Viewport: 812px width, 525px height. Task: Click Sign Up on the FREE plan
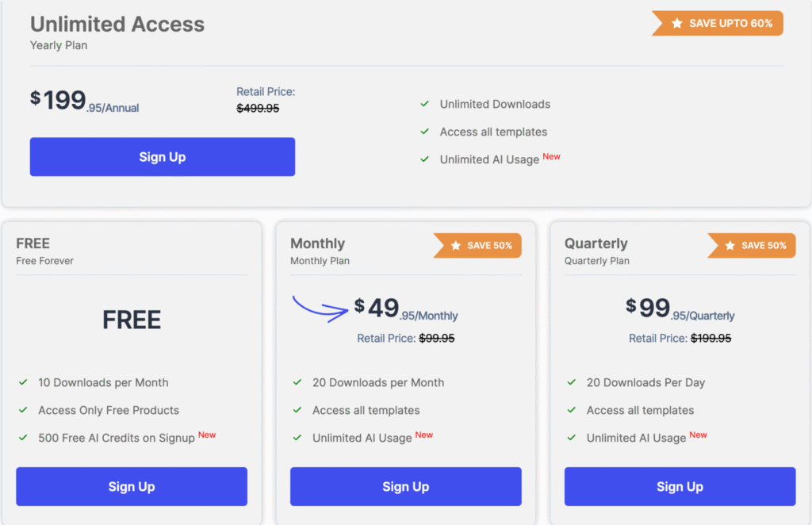(132, 486)
